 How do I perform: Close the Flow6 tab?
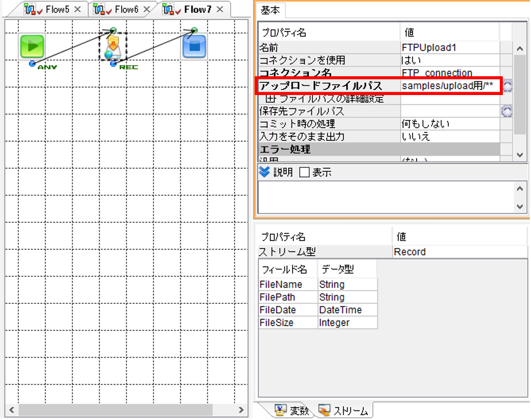coord(147,9)
